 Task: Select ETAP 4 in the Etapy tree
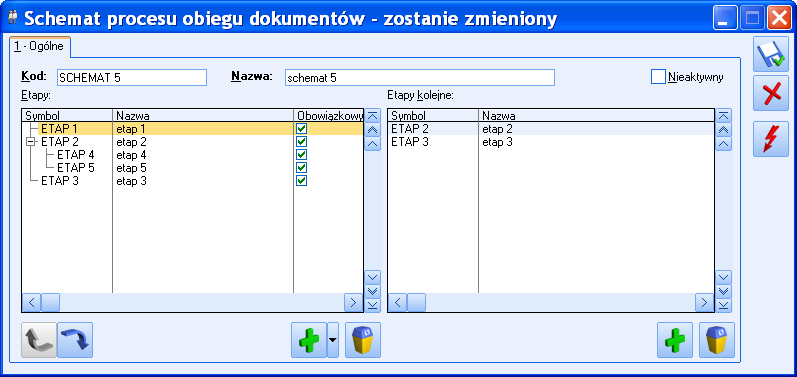pos(75,155)
